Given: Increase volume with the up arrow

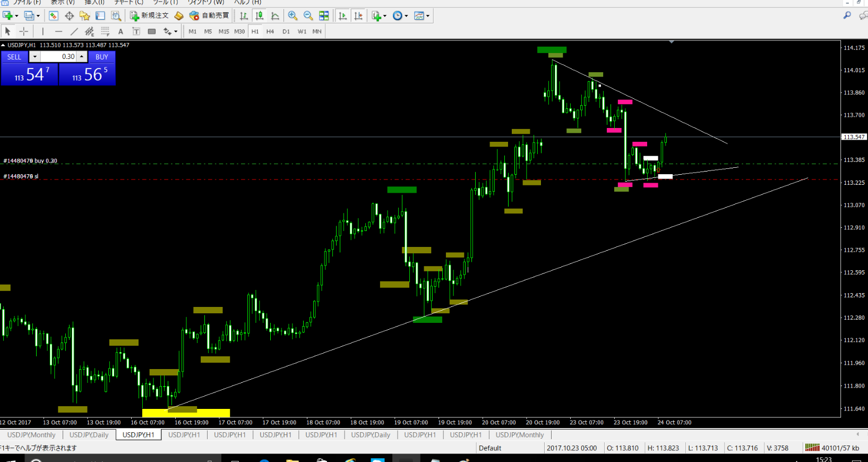Looking at the screenshot, I should click(x=82, y=57).
